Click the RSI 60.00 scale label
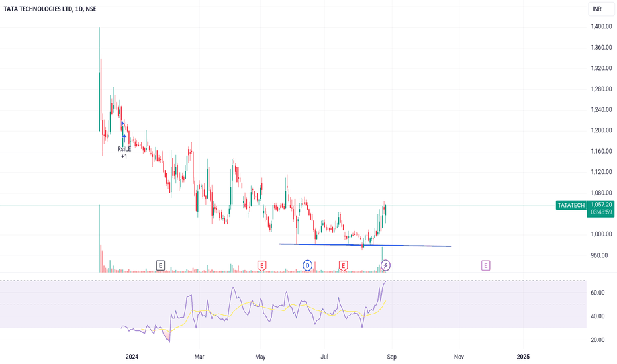617x364 pixels. (598, 293)
